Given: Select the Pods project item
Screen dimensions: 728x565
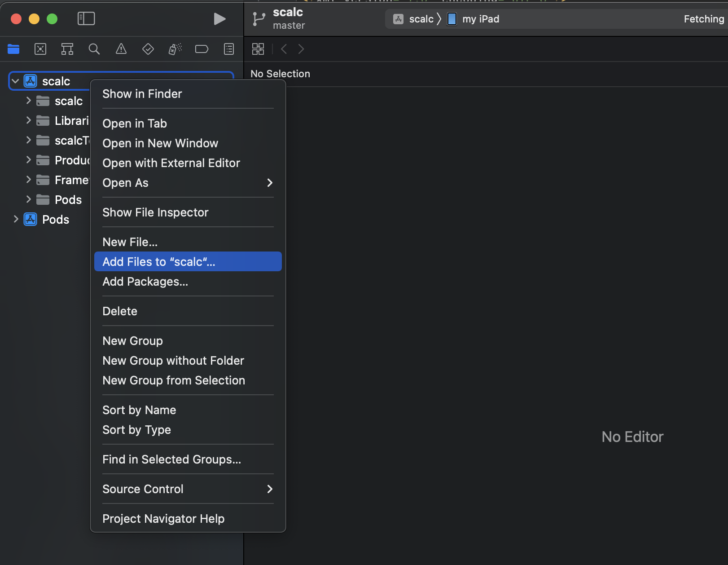Looking at the screenshot, I should coord(56,220).
